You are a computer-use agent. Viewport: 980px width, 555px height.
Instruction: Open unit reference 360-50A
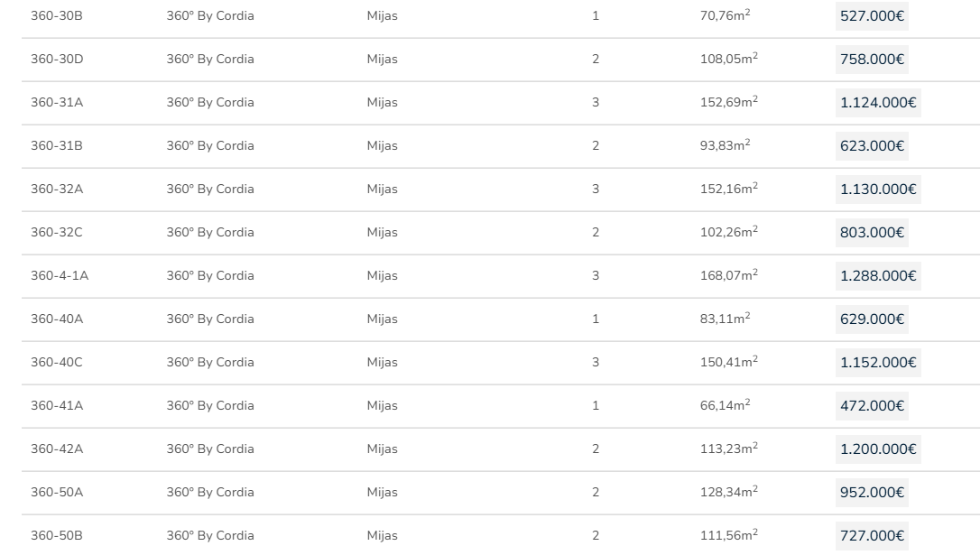(x=57, y=493)
